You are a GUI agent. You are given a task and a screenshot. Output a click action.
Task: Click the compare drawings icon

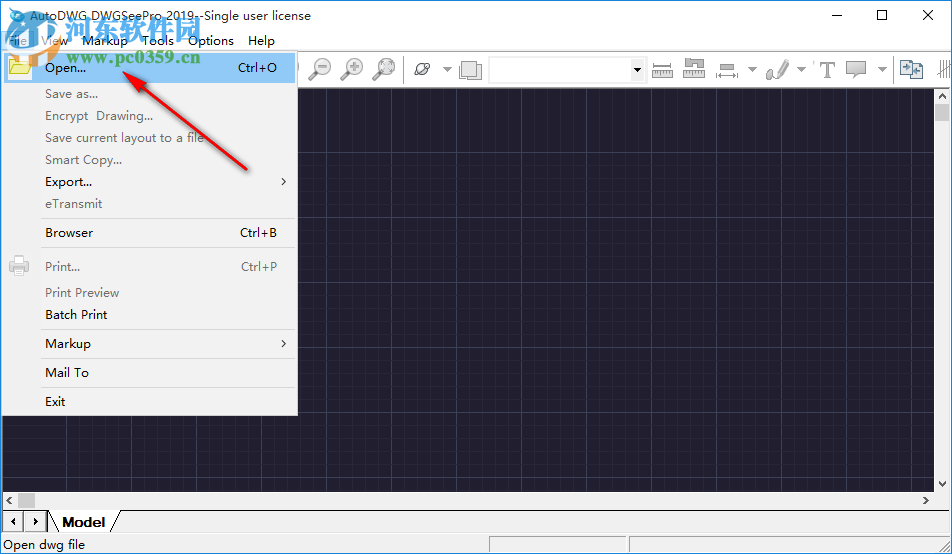tap(911, 70)
